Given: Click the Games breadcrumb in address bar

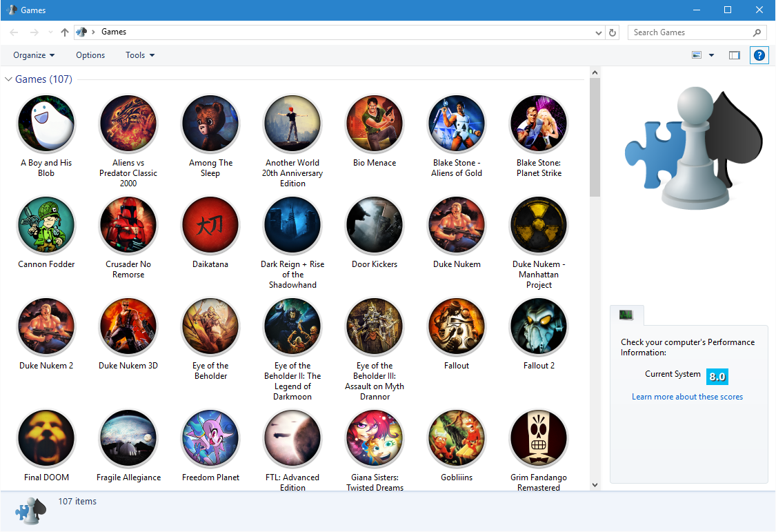Looking at the screenshot, I should (x=114, y=32).
